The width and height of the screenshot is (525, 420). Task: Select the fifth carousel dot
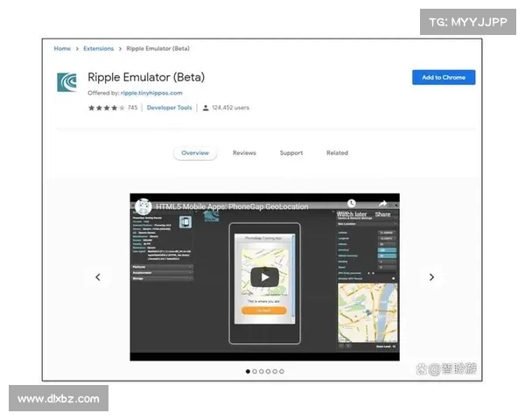pos(275,371)
